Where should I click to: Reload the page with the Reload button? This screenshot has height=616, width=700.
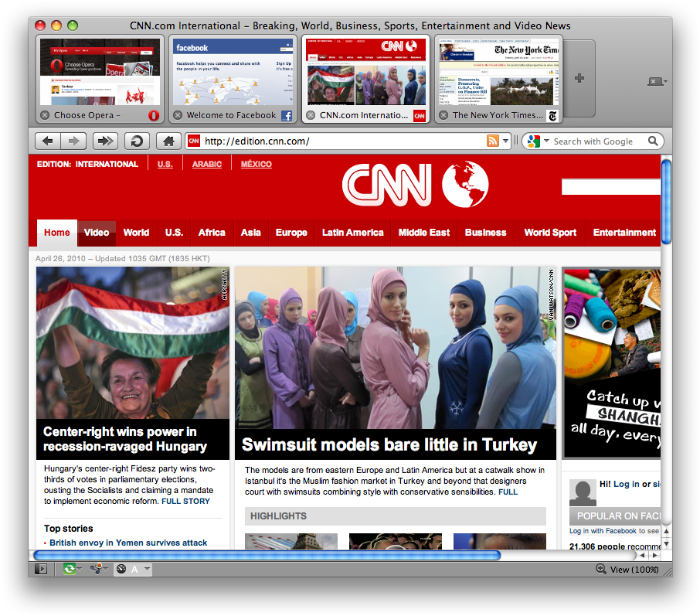(x=137, y=141)
